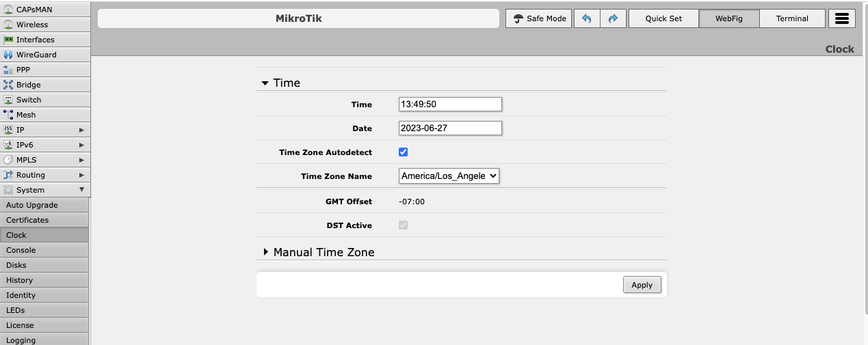868x345 pixels.
Task: Open the hamburger menu button
Action: pos(842,18)
